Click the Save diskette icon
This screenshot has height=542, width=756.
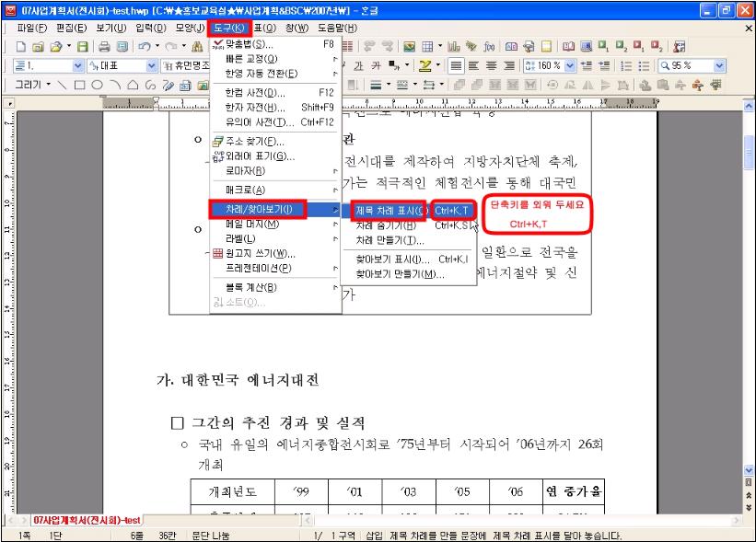83,47
